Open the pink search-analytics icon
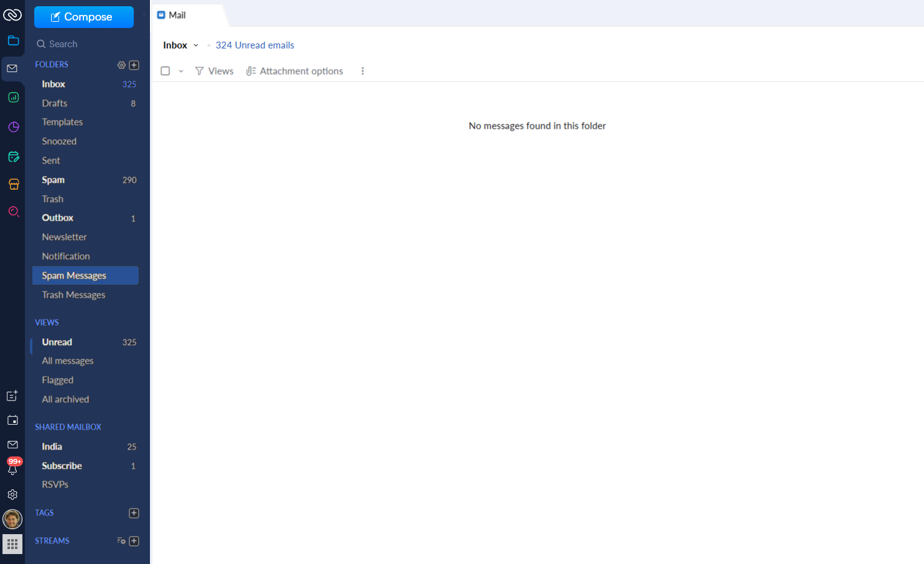 [13, 212]
